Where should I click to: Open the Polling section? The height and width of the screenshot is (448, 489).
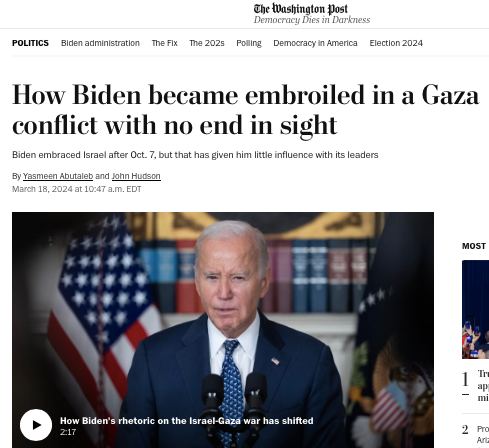249,43
